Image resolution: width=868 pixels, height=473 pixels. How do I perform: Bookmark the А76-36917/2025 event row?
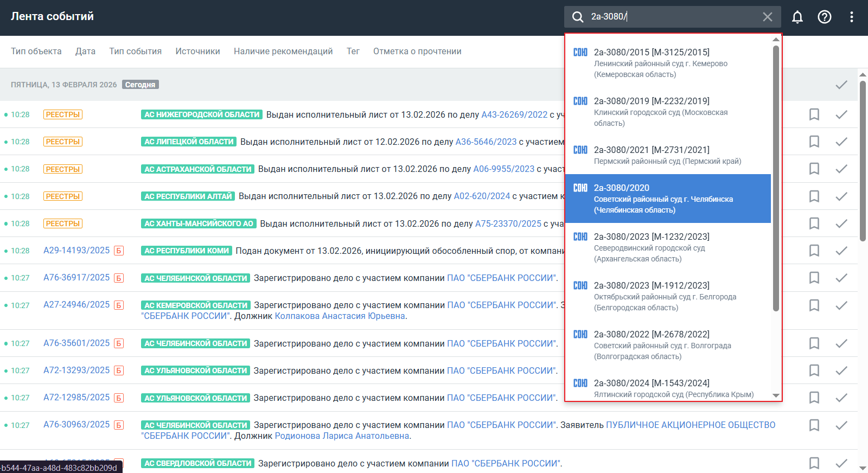point(814,278)
